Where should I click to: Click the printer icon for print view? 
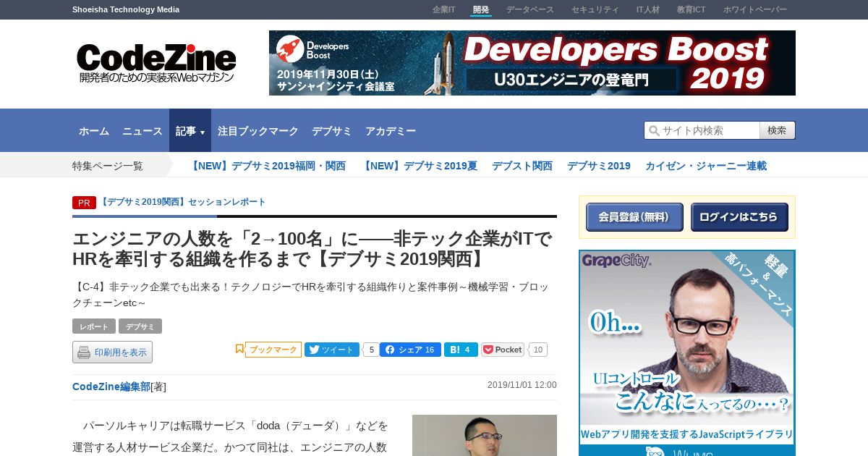(84, 352)
